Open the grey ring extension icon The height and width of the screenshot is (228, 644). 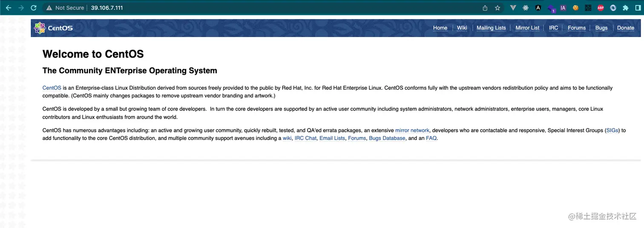pos(613,8)
